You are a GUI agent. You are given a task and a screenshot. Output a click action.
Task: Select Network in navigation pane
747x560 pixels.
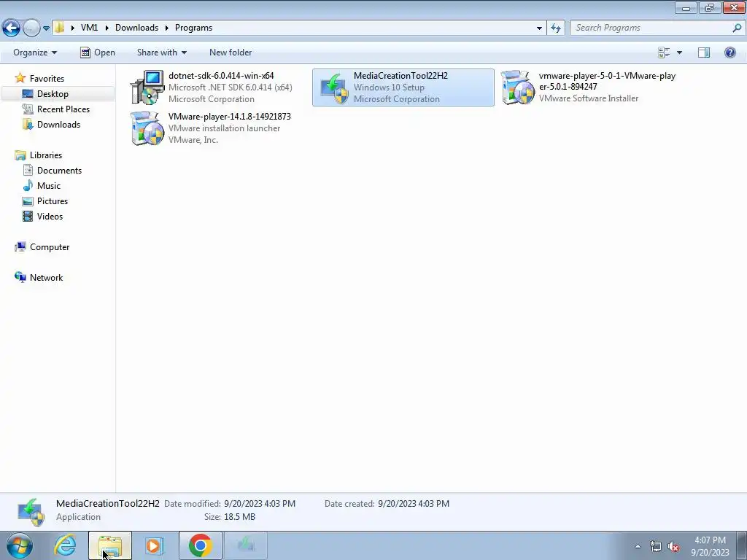46,278
